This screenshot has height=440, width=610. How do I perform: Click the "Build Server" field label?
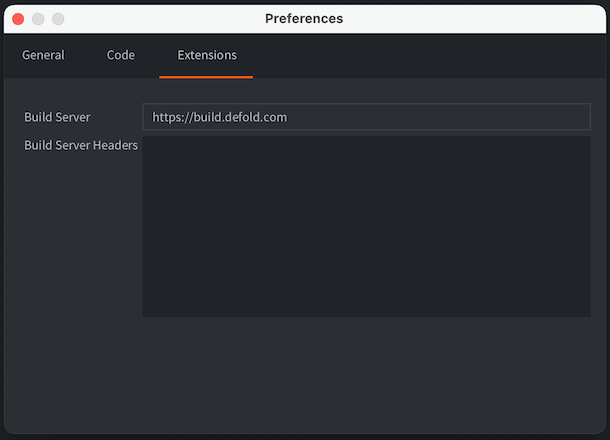57,117
